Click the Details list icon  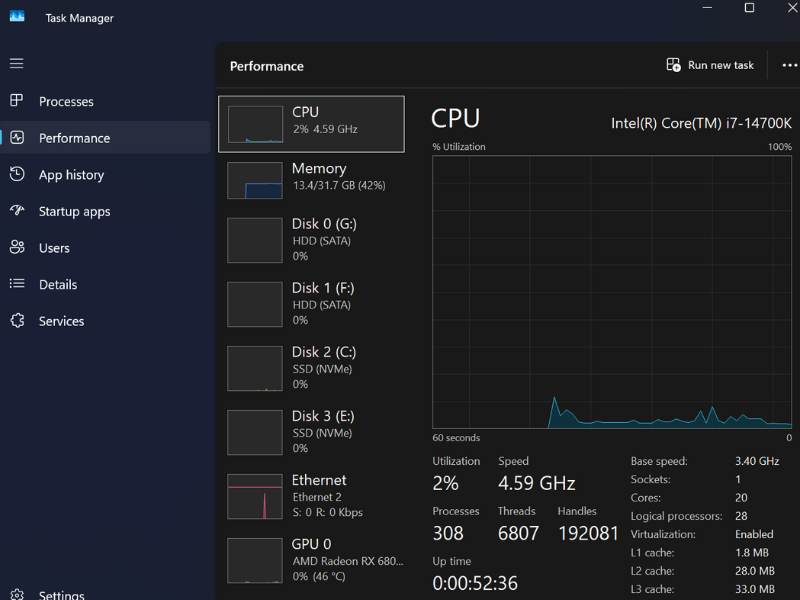pos(17,284)
